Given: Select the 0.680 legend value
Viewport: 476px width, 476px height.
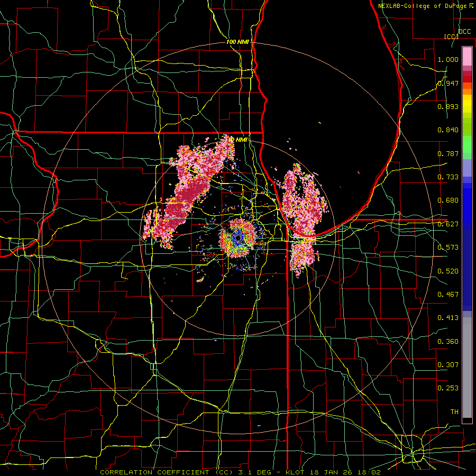Looking at the screenshot, I should pyautogui.click(x=448, y=200).
